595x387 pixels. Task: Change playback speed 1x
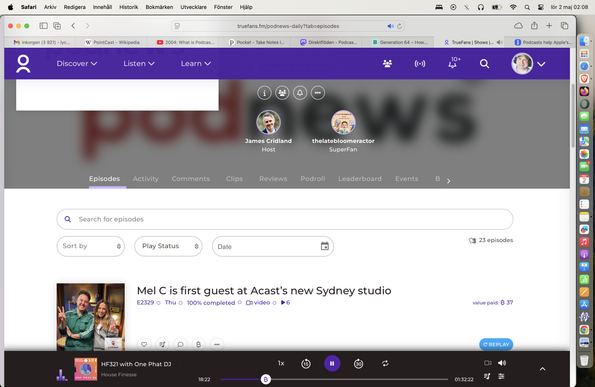coord(281,363)
